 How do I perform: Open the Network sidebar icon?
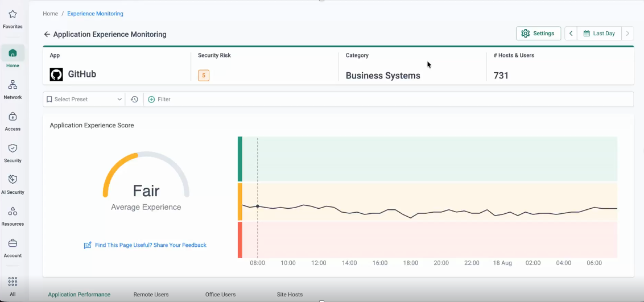coord(13,85)
